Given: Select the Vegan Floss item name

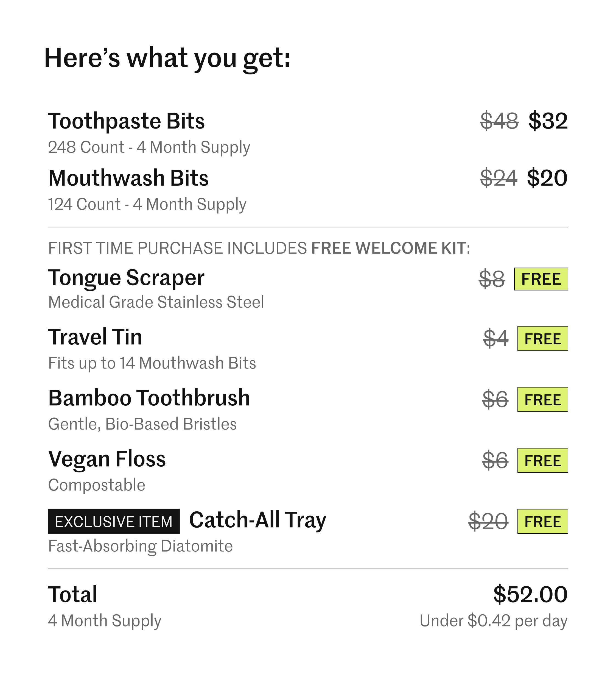Looking at the screenshot, I should 107,459.
